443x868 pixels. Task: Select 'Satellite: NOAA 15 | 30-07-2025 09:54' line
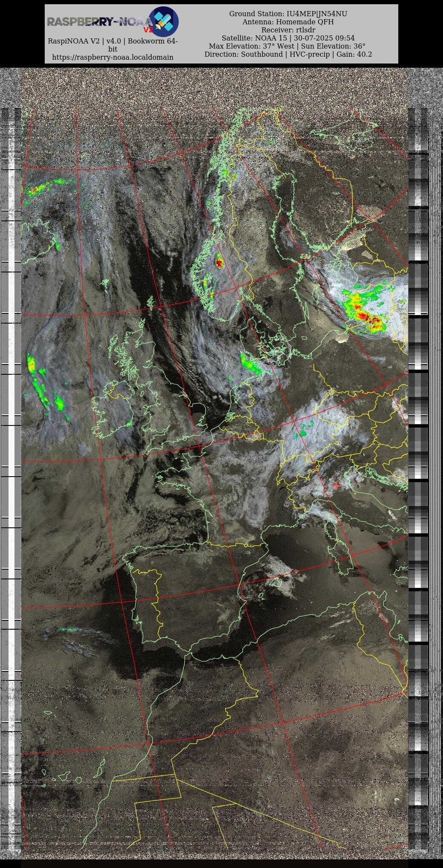(288, 38)
